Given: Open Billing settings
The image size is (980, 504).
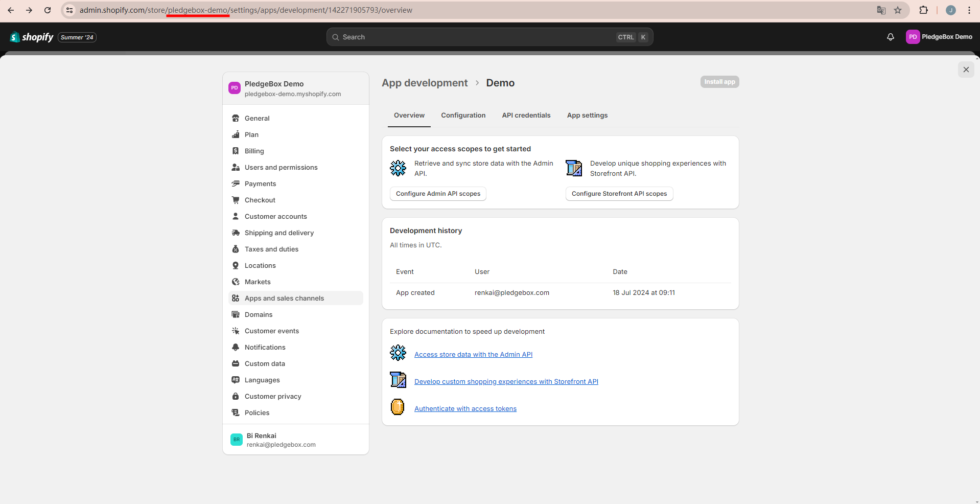Looking at the screenshot, I should (x=296, y=151).
